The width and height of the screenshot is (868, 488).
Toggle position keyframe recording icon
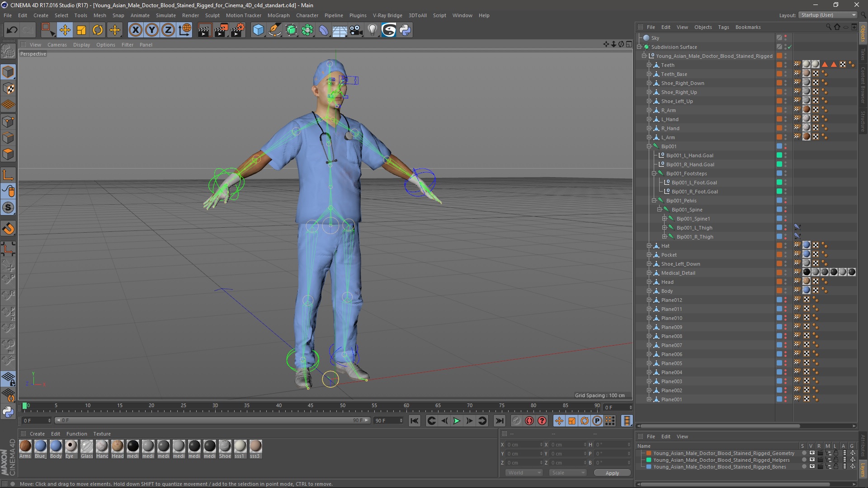click(559, 421)
